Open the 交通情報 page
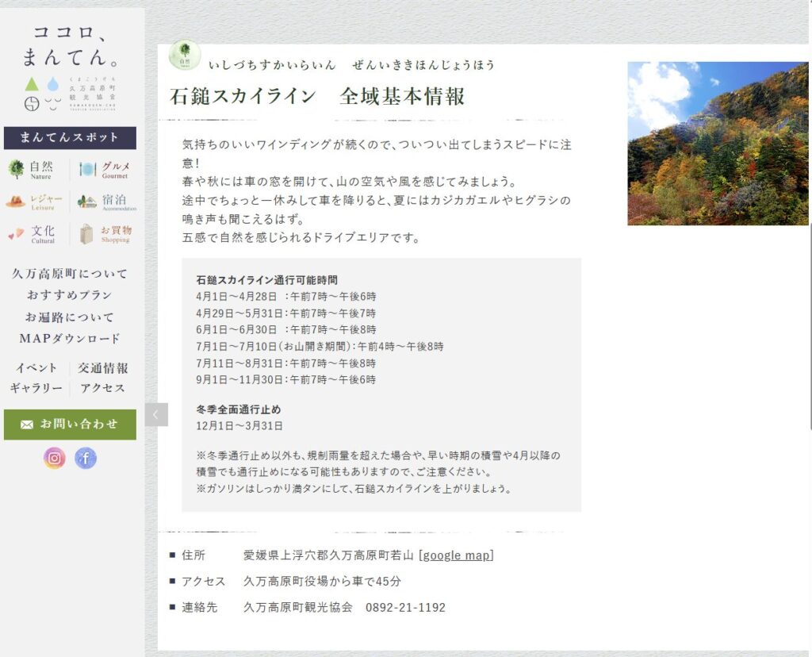This screenshot has height=657, width=812. coord(103,368)
